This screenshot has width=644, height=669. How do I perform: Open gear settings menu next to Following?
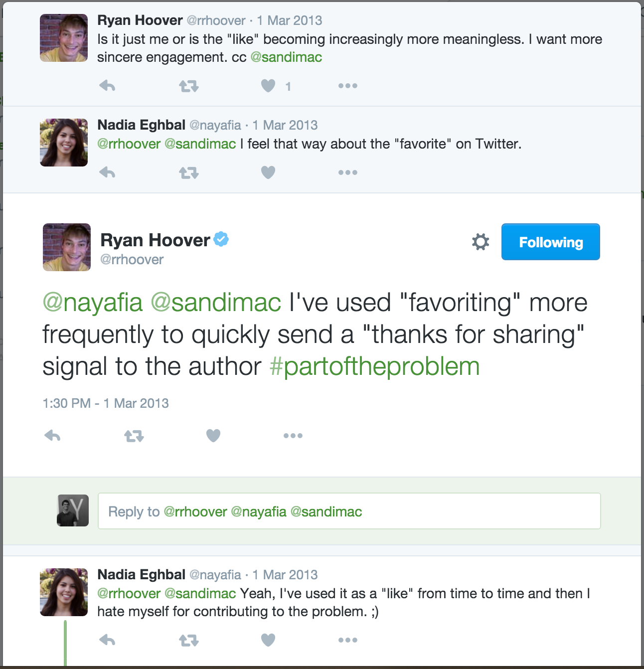point(481,242)
